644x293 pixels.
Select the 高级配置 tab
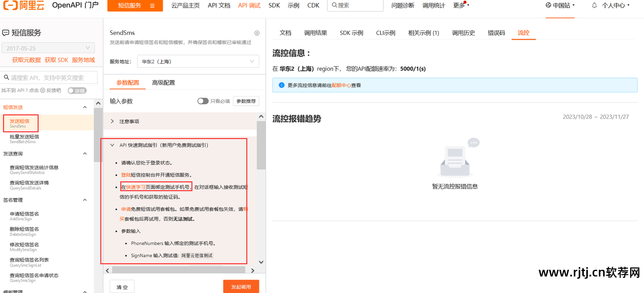(x=163, y=83)
